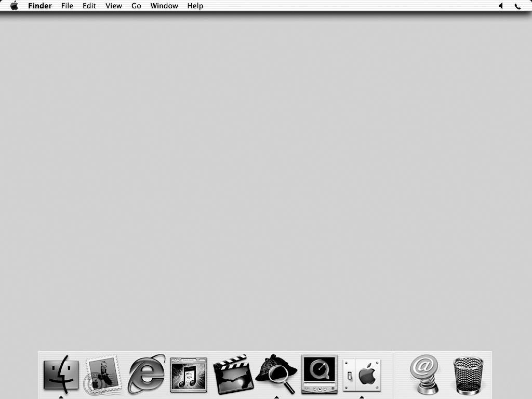Open Finder from the Dock
The width and height of the screenshot is (532, 399).
(x=61, y=374)
